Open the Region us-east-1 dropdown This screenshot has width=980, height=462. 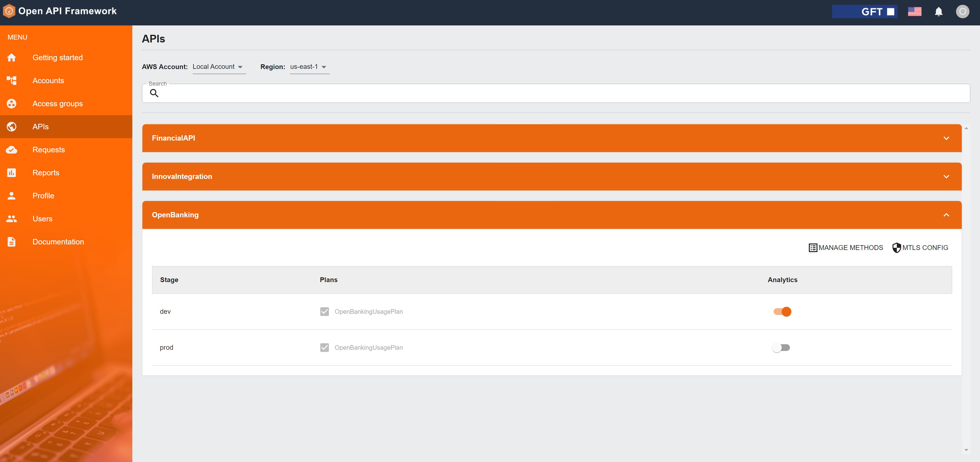tap(309, 67)
